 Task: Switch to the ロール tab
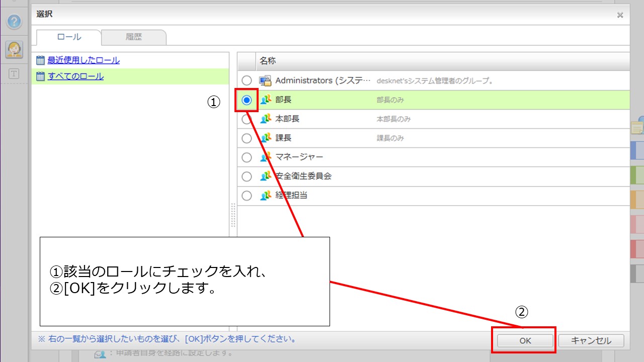[69, 37]
